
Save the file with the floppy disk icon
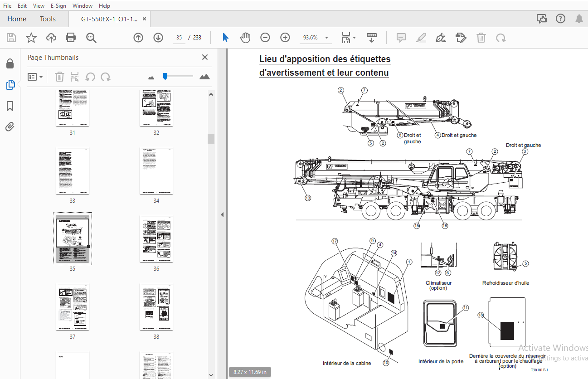point(11,38)
